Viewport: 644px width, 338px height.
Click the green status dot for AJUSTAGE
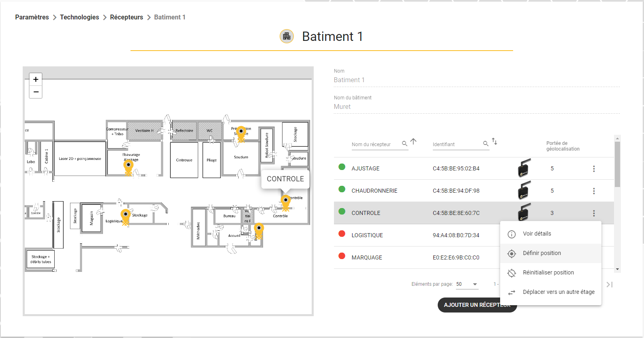[342, 167]
